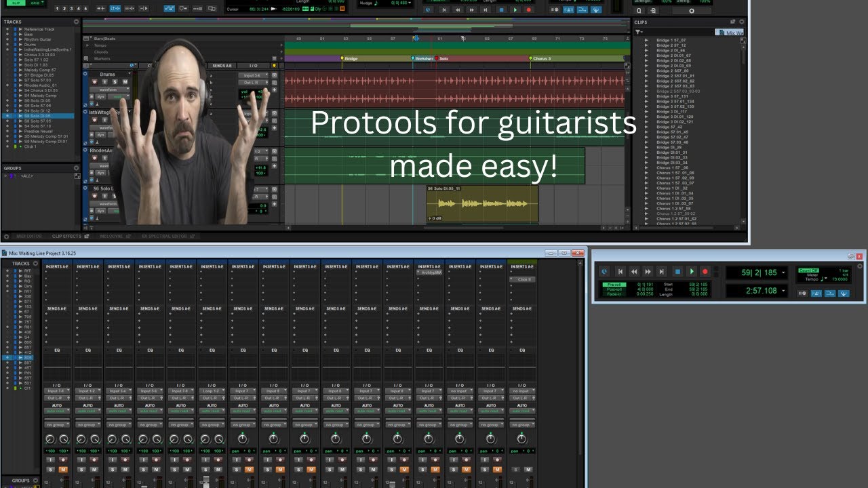This screenshot has width=868, height=488.
Task: Open the main counter format dropdown in Transport
Action: (783, 272)
